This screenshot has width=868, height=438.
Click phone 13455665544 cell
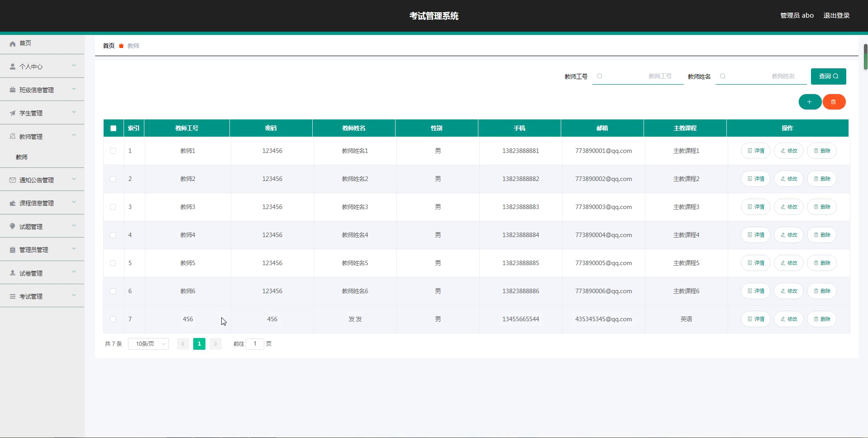[520, 319]
